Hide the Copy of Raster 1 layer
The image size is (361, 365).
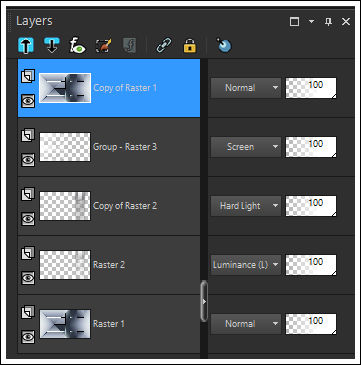(x=28, y=101)
